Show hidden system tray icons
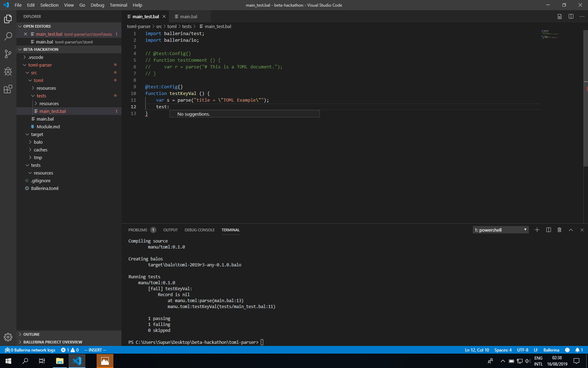Image resolution: width=588 pixels, height=368 pixels. click(503, 361)
